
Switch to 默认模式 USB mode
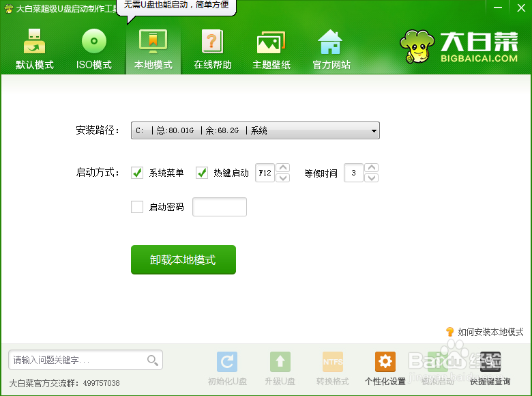click(x=34, y=49)
